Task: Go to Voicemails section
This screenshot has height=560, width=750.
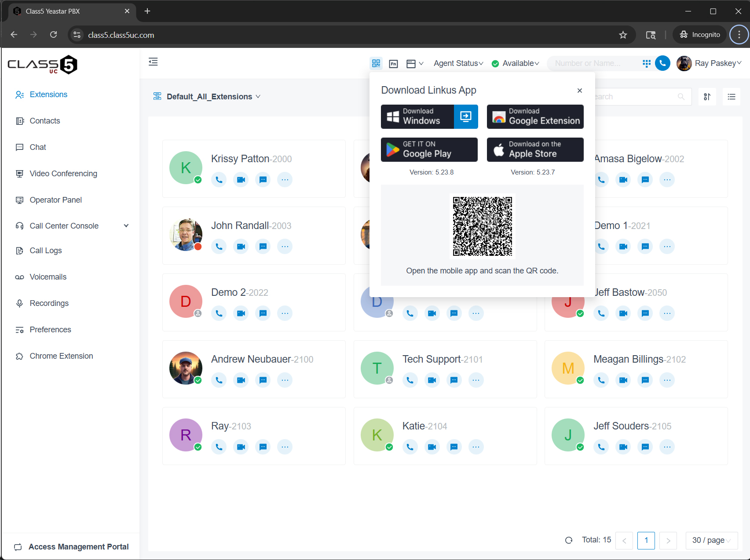Action: (48, 277)
